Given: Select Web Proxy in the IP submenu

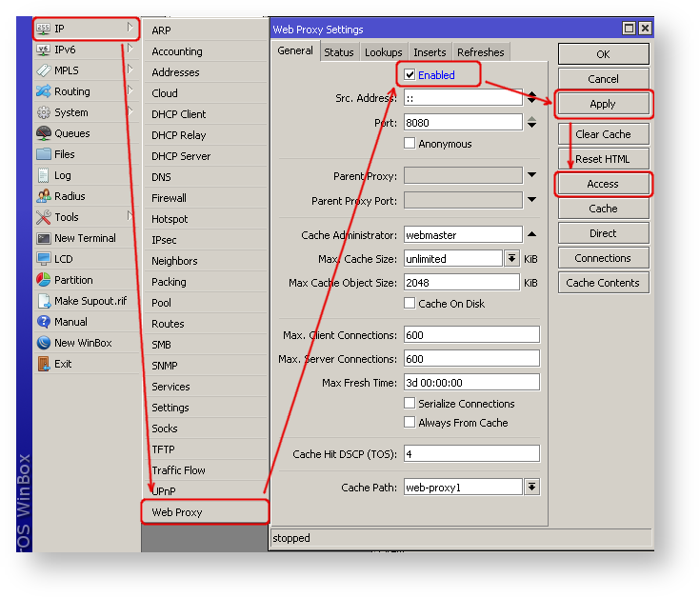Looking at the screenshot, I should point(177,512).
